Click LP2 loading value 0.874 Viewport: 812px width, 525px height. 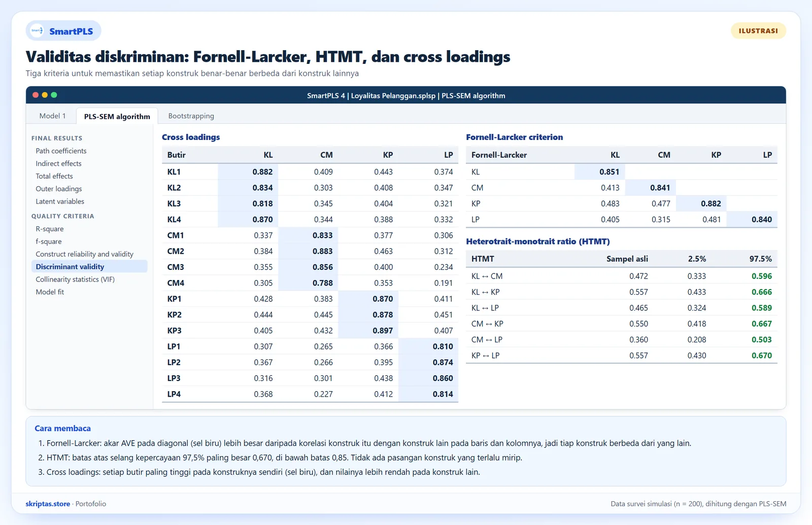443,362
